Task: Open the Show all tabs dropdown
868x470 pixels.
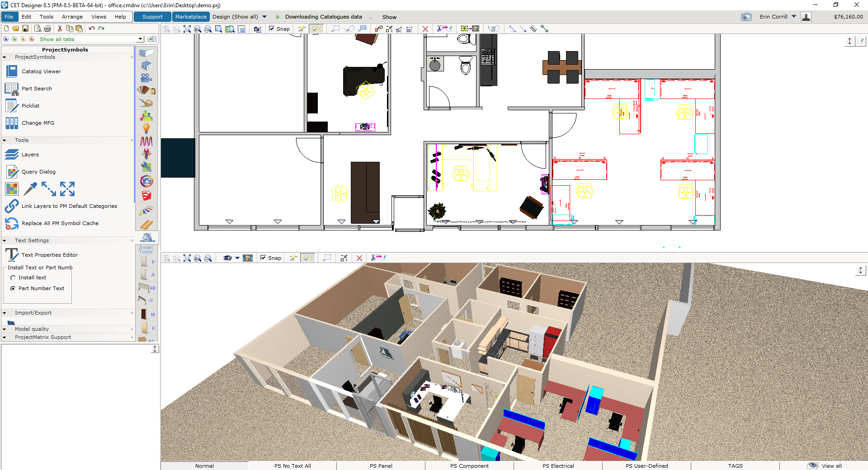Action: [x=141, y=39]
